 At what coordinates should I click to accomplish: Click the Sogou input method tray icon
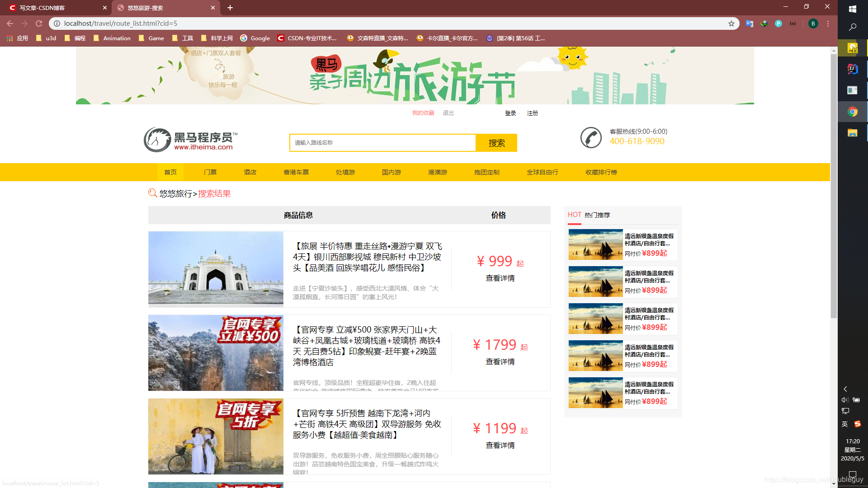(858, 424)
